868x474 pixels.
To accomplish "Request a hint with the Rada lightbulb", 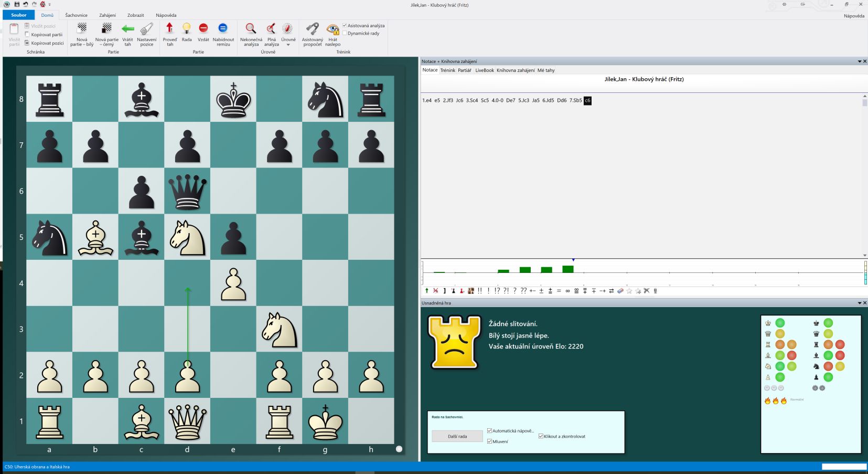I will coord(187,33).
